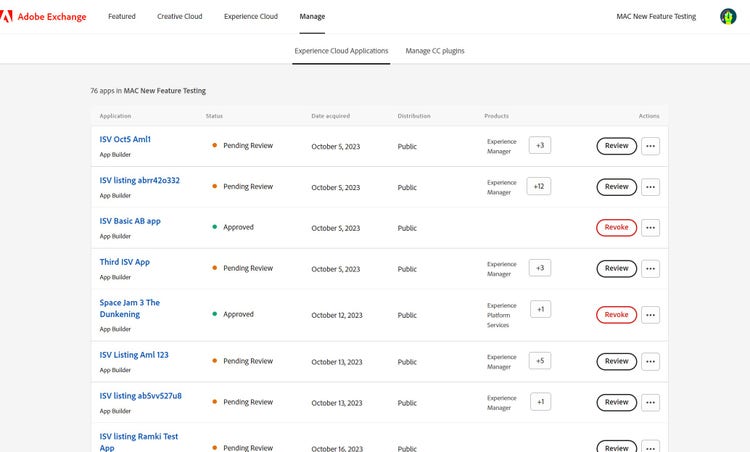Image resolution: width=750 pixels, height=452 pixels.
Task: Select the Experience Cloud Applications tab
Action: pos(341,51)
